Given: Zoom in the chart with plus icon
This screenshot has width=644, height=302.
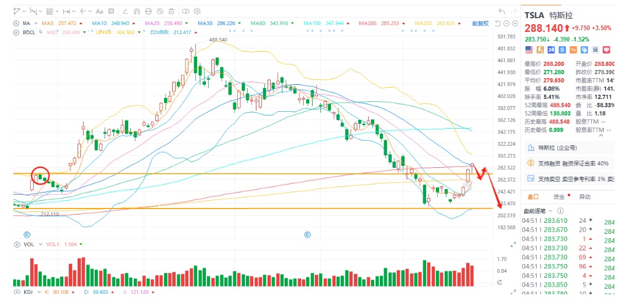Looking at the screenshot, I should (x=514, y=24).
